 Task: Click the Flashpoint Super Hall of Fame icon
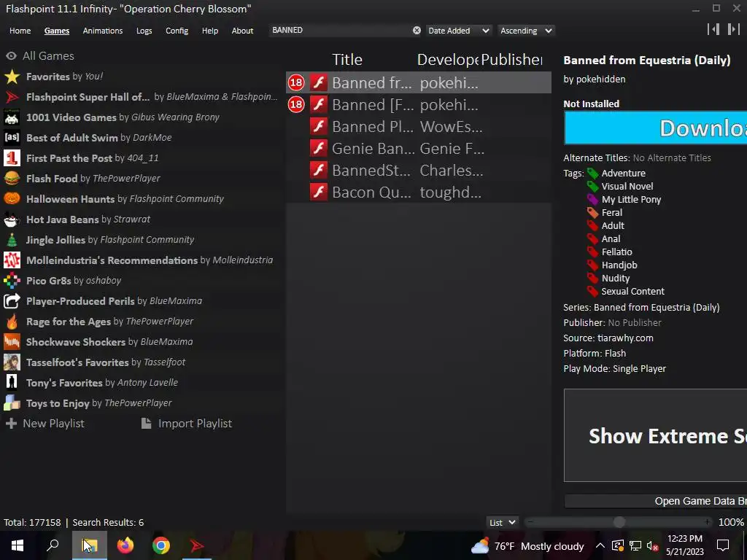click(12, 97)
